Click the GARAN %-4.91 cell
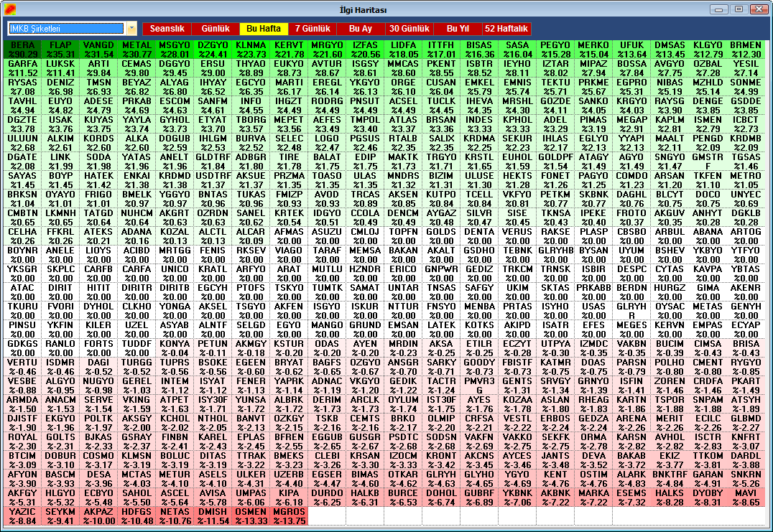This screenshot has width=773, height=532. (x=708, y=479)
